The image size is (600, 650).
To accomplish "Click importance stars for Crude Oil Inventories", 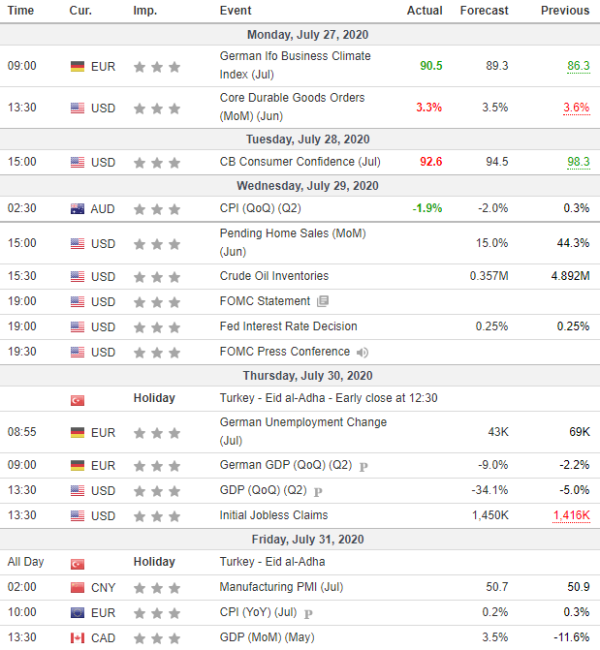I will point(157,277).
